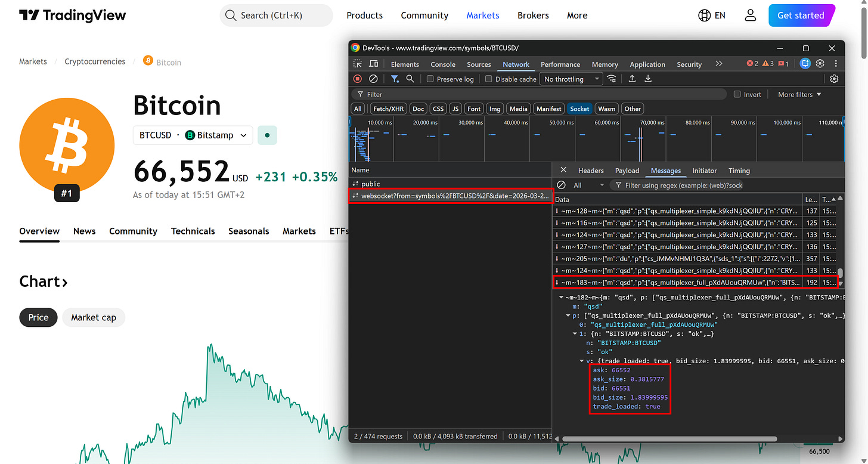The height and width of the screenshot is (464, 868).
Task: Collapse the v: object tree node
Action: pyautogui.click(x=582, y=361)
